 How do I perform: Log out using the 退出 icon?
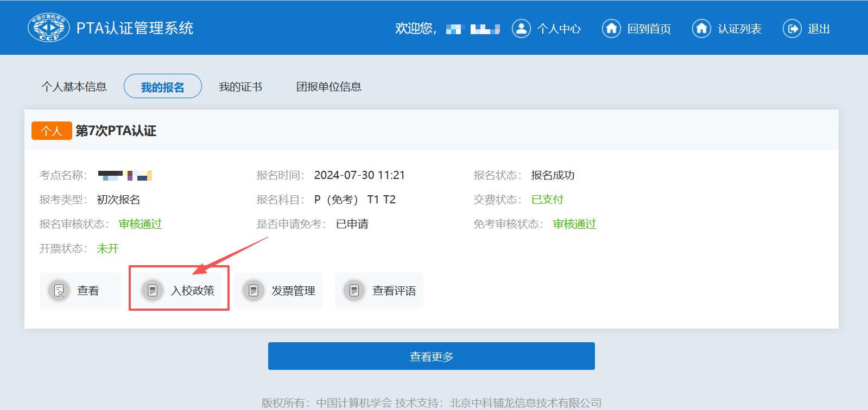tap(792, 29)
